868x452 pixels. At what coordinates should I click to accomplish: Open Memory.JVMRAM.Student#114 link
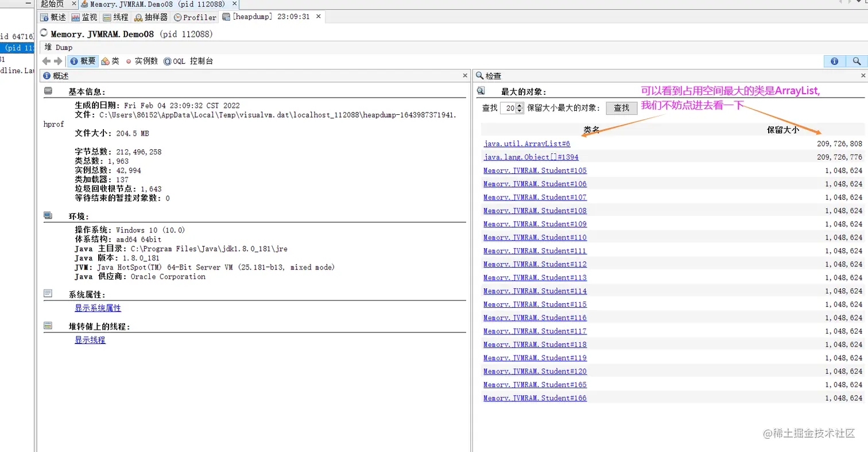pyautogui.click(x=535, y=291)
